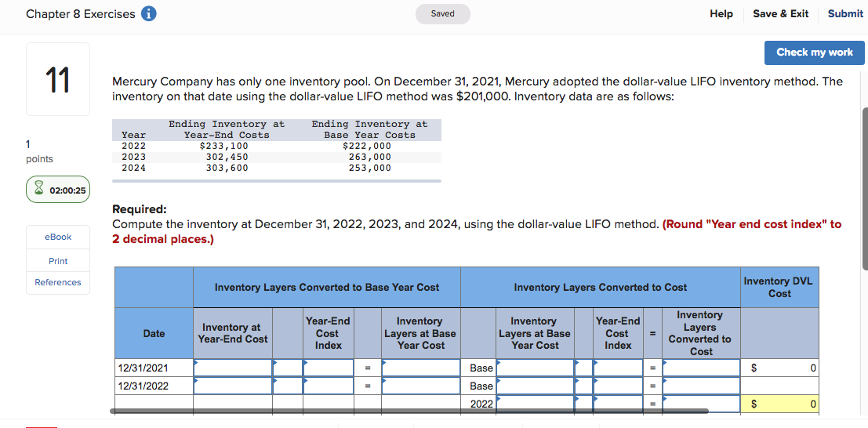Click the 302,450 value in data table
The height and width of the screenshot is (428, 868).
point(227,158)
